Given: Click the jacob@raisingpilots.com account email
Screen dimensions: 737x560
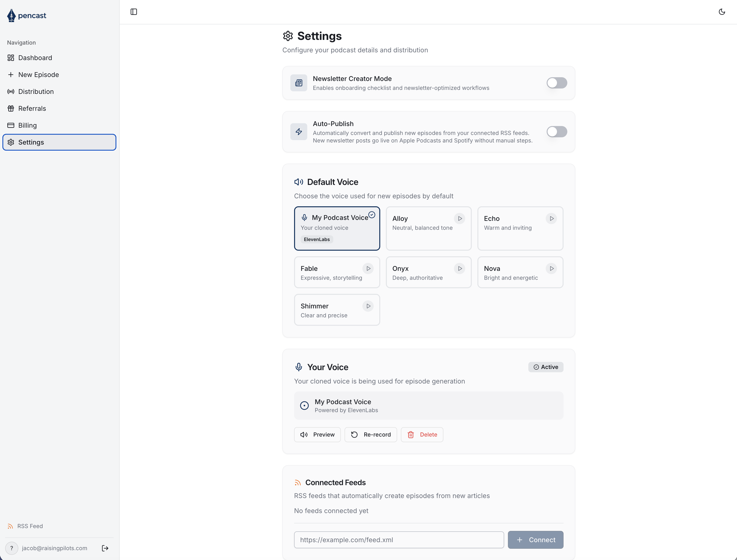Looking at the screenshot, I should tap(55, 548).
